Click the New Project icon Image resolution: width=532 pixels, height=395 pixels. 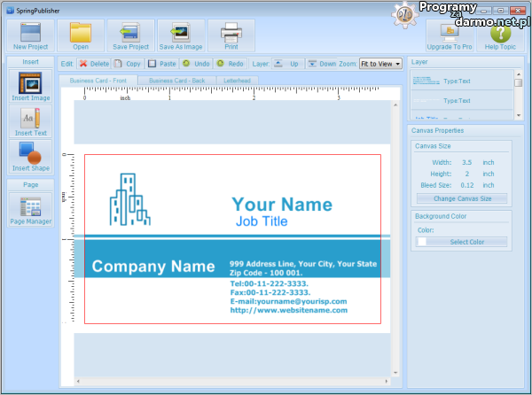click(31, 35)
